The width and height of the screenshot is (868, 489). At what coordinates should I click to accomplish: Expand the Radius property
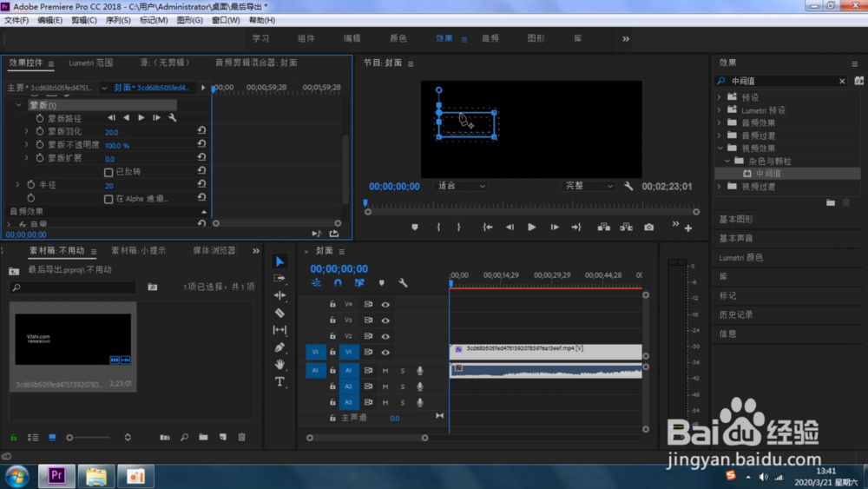[17, 184]
